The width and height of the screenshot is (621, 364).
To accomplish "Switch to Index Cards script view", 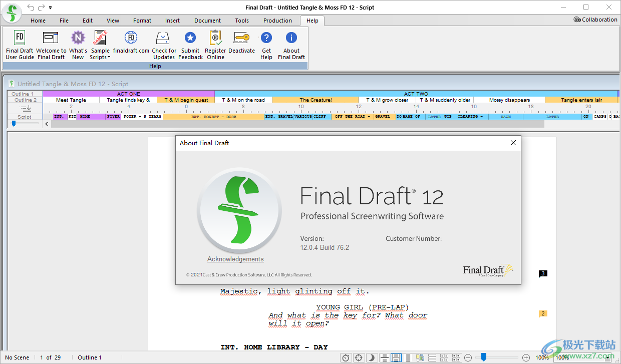I will pyautogui.click(x=456, y=357).
